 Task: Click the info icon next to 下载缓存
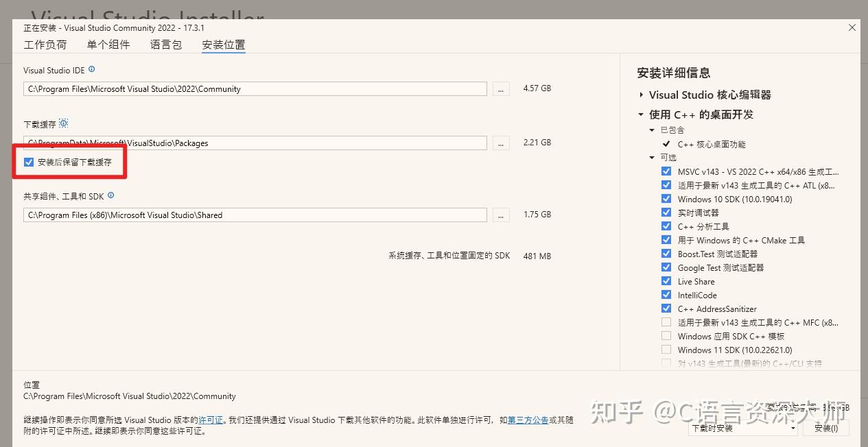[64, 123]
